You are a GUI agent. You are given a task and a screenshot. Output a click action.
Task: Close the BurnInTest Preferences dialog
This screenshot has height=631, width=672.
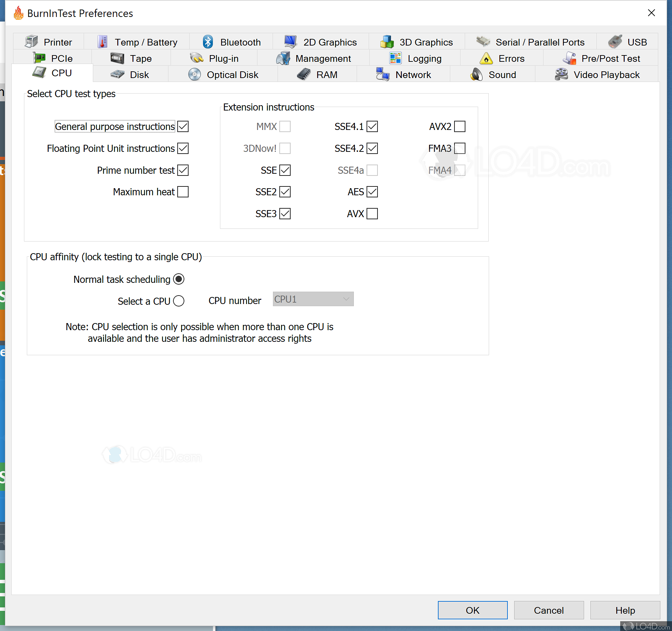click(651, 13)
